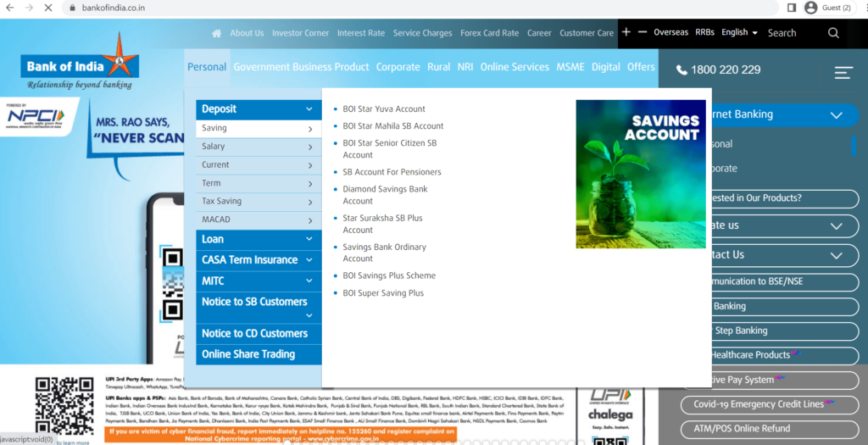Click the NPCI logo badge
The width and height of the screenshot is (868, 445).
36,117
